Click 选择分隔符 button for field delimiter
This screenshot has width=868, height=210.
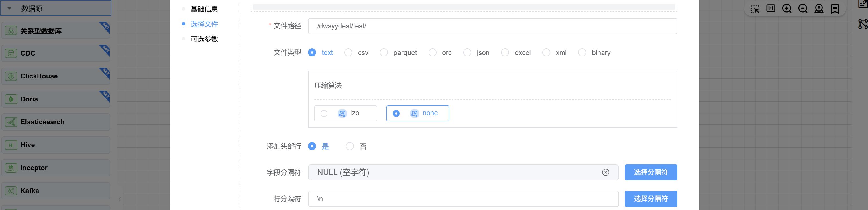click(650, 172)
